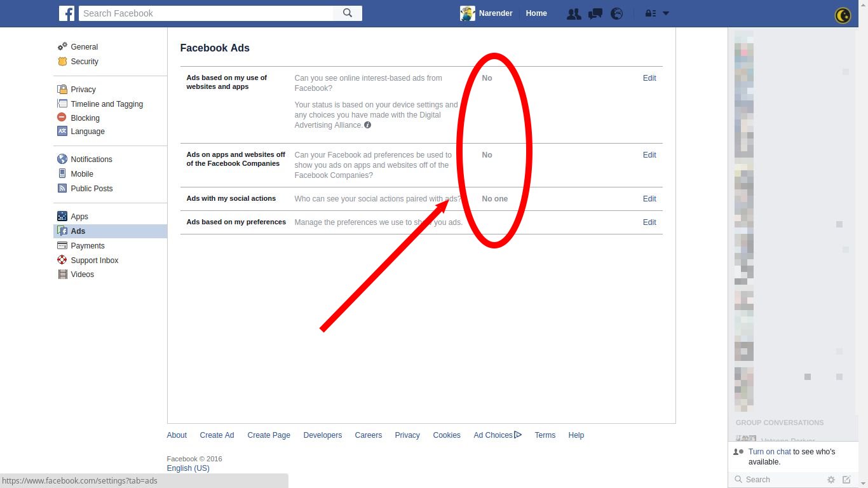868x488 pixels.
Task: Open Blocking settings in sidebar
Action: [85, 118]
